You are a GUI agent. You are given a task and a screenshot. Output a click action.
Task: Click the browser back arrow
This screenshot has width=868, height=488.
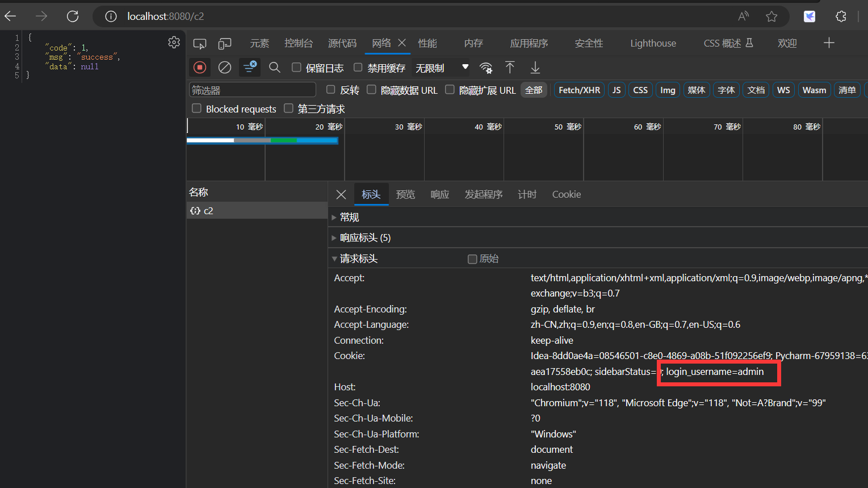click(11, 16)
